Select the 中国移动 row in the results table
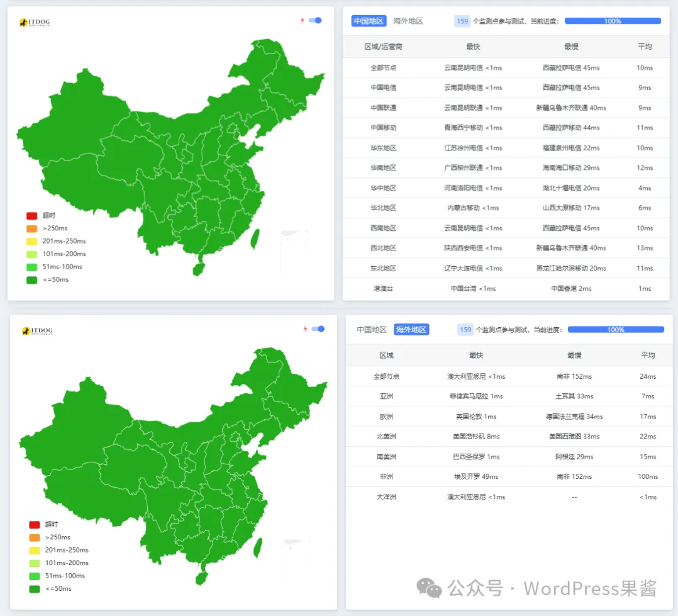Viewport: 678px width, 616px height. click(x=383, y=128)
